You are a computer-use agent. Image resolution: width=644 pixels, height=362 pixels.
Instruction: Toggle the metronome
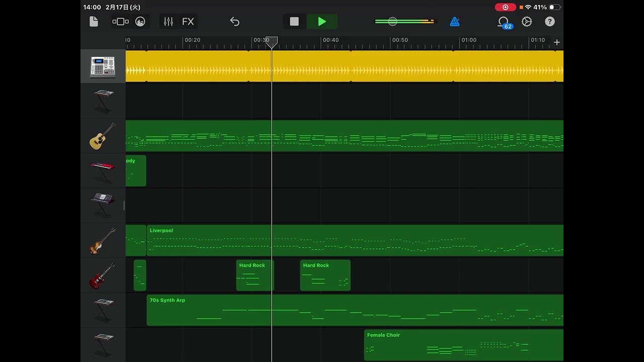coord(454,22)
